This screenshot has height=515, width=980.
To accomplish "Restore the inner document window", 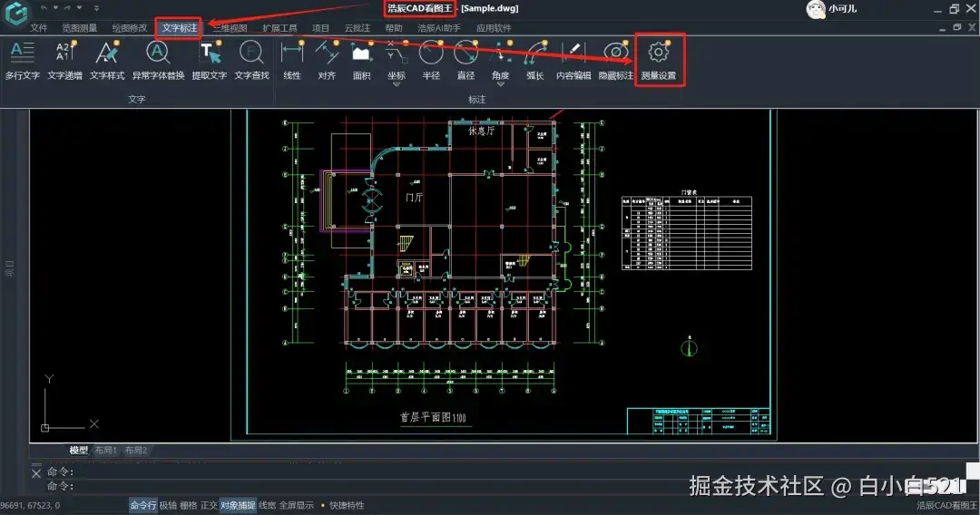I will 957,27.
